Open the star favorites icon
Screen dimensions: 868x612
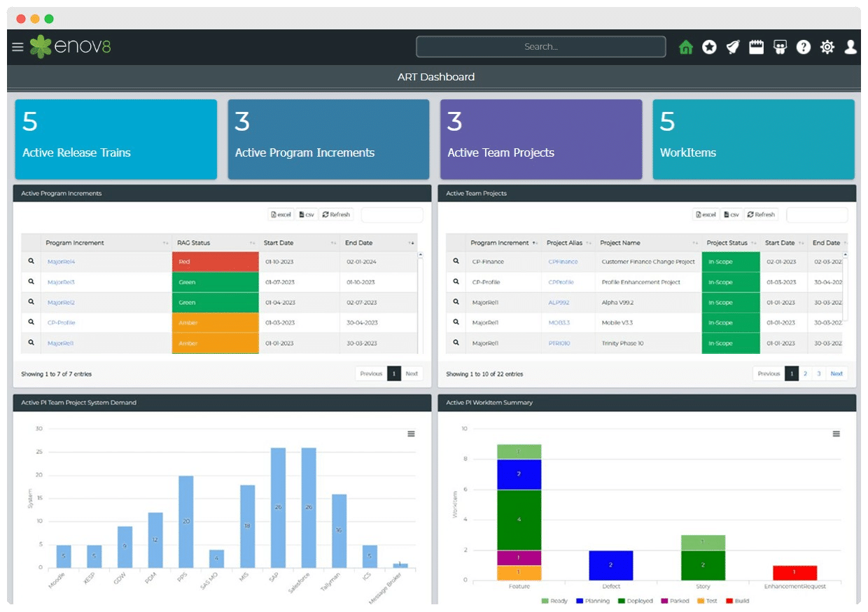(x=709, y=47)
